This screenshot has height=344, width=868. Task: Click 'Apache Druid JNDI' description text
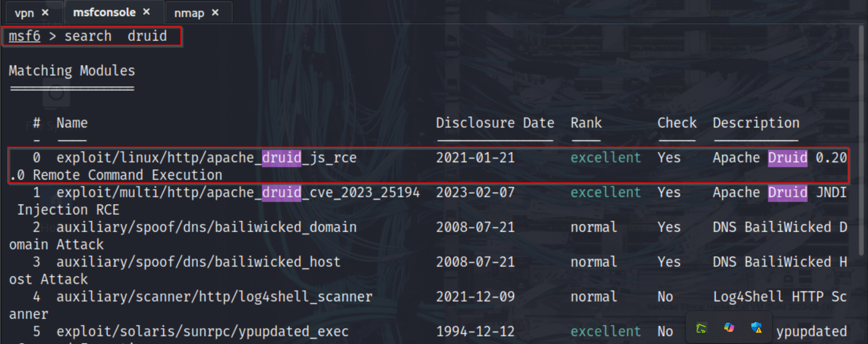click(780, 192)
